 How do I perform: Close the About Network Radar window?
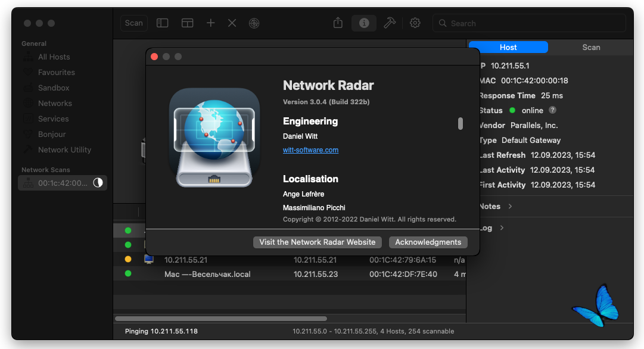154,57
